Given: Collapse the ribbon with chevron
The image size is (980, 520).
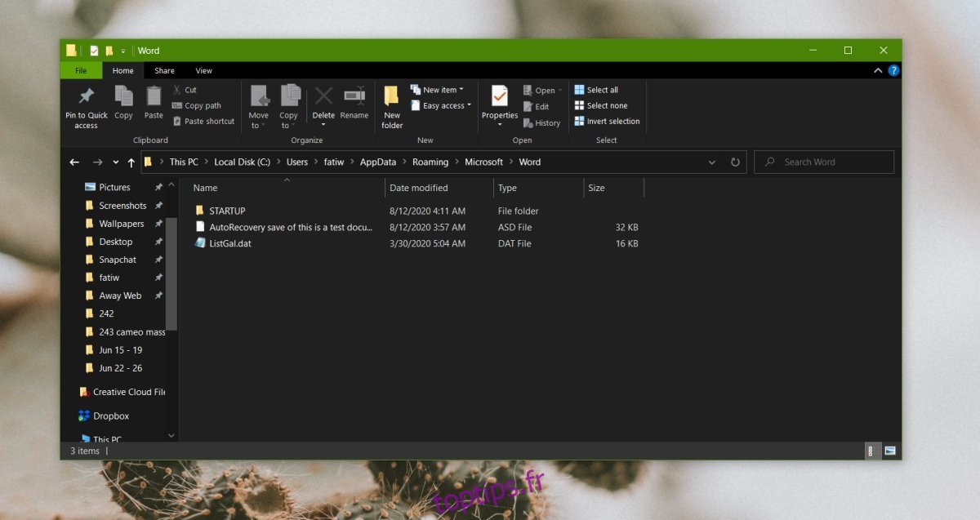Looking at the screenshot, I should [x=878, y=71].
